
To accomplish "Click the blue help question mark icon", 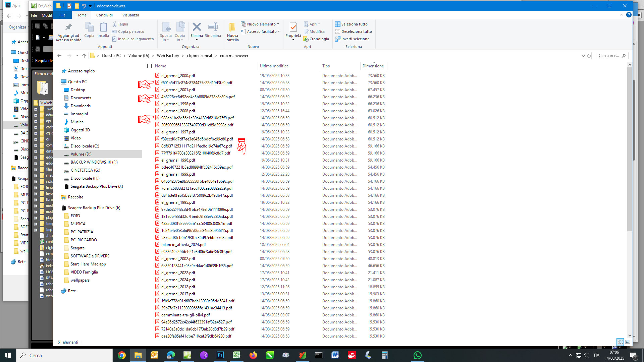I will 629,15.
